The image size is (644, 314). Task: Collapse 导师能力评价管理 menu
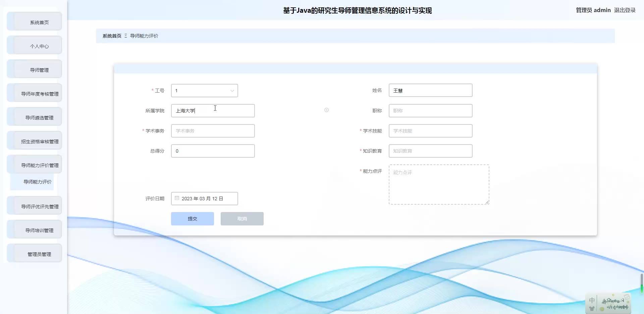point(35,164)
